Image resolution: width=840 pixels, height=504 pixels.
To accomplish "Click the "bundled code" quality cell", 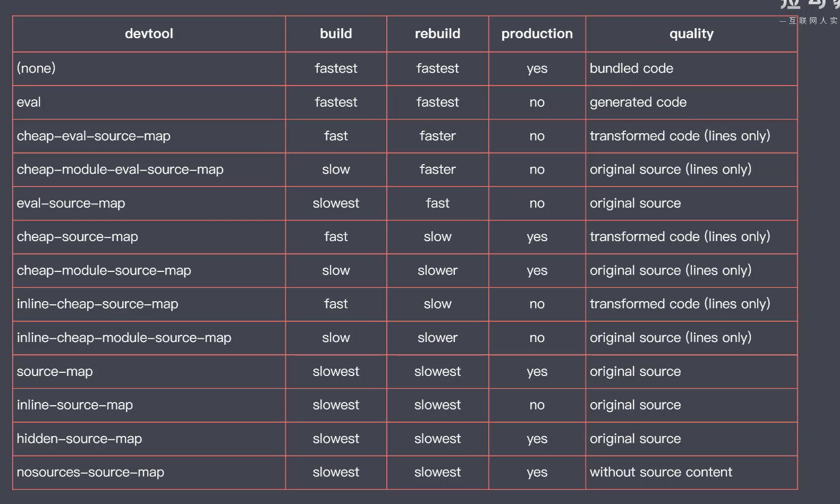I will (631, 69).
